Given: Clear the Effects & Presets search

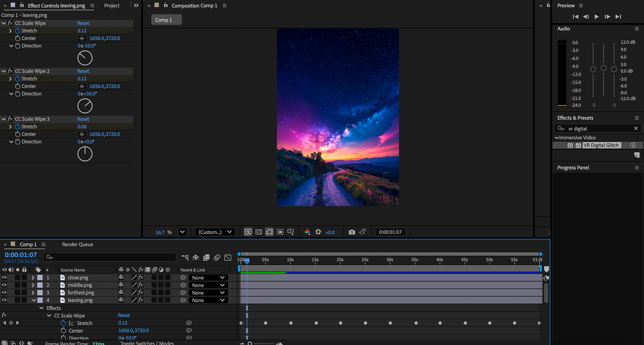Looking at the screenshot, I should (636, 129).
